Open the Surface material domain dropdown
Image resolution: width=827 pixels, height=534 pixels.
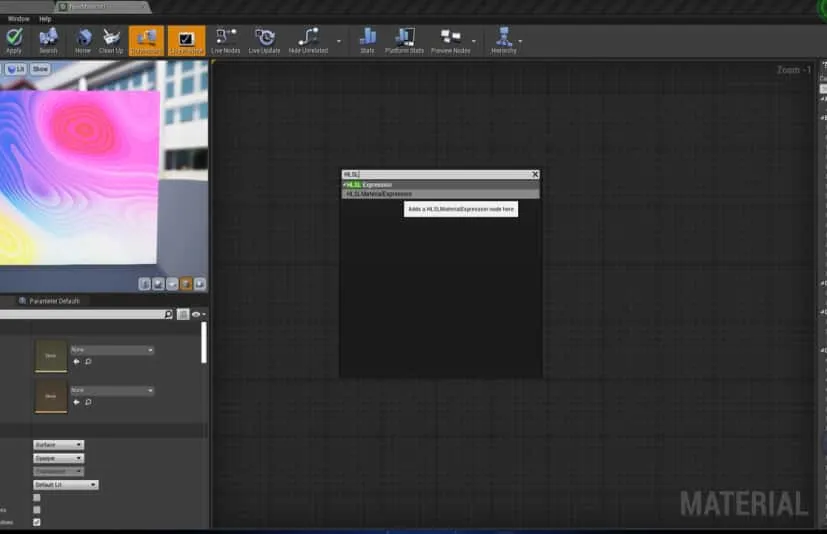point(58,445)
